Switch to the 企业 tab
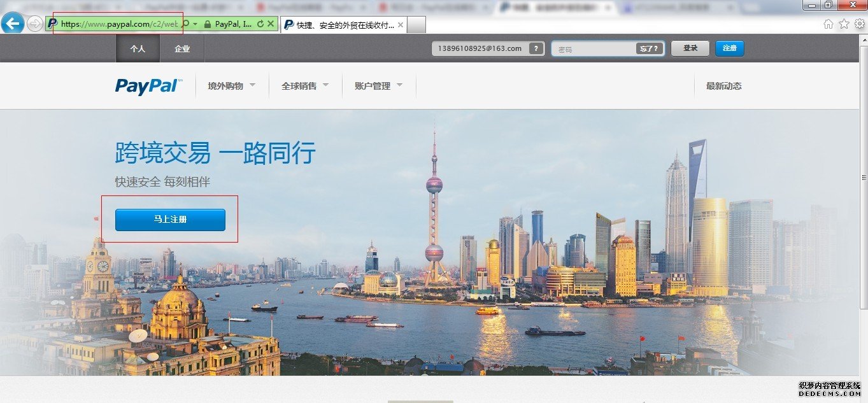The width and height of the screenshot is (868, 403). point(181,48)
